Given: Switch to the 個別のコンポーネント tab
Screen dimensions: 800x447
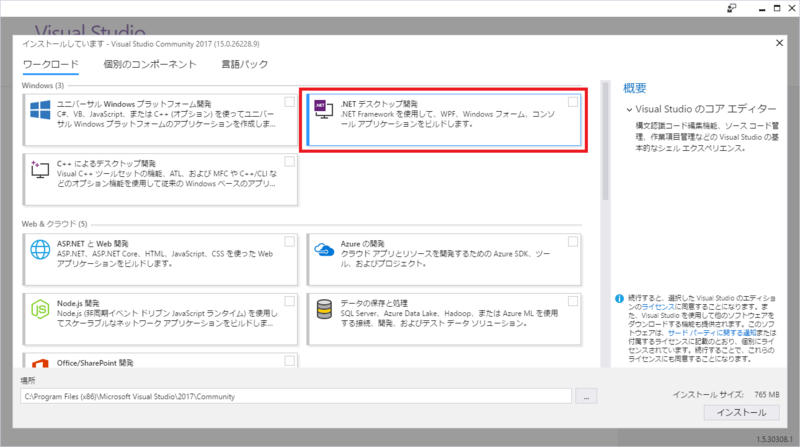Looking at the screenshot, I should 150,64.
